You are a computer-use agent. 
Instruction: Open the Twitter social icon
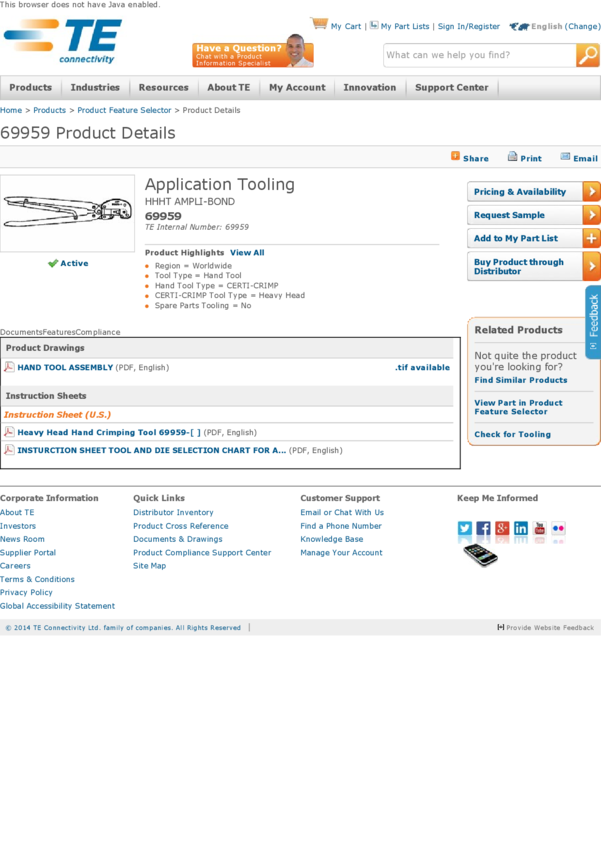click(464, 528)
